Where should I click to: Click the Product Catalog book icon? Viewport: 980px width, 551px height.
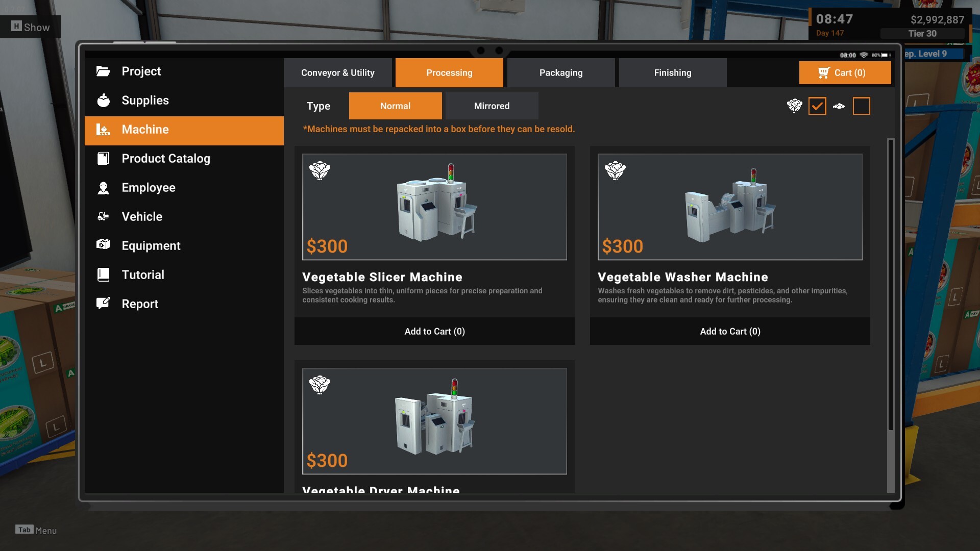point(103,159)
